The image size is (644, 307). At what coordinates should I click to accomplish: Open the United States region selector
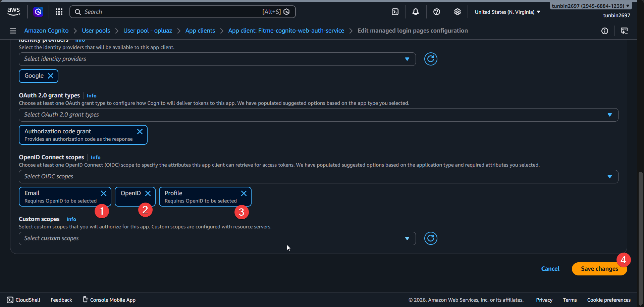(507, 11)
